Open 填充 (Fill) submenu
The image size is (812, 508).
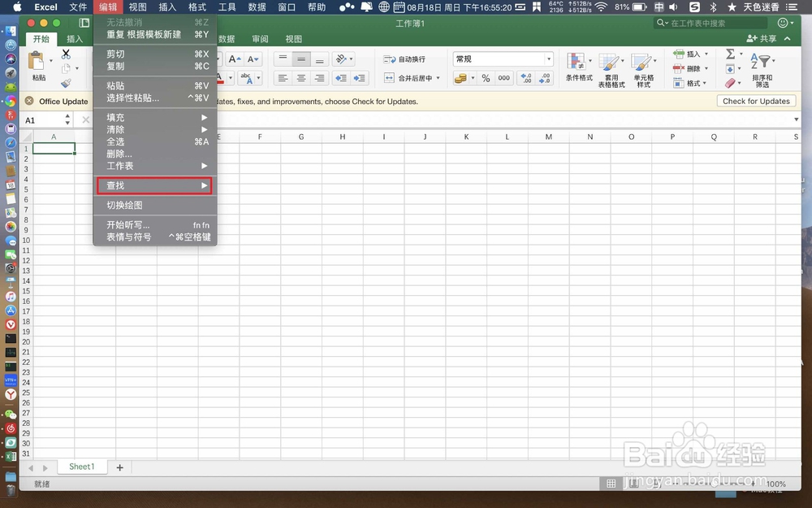pyautogui.click(x=154, y=118)
